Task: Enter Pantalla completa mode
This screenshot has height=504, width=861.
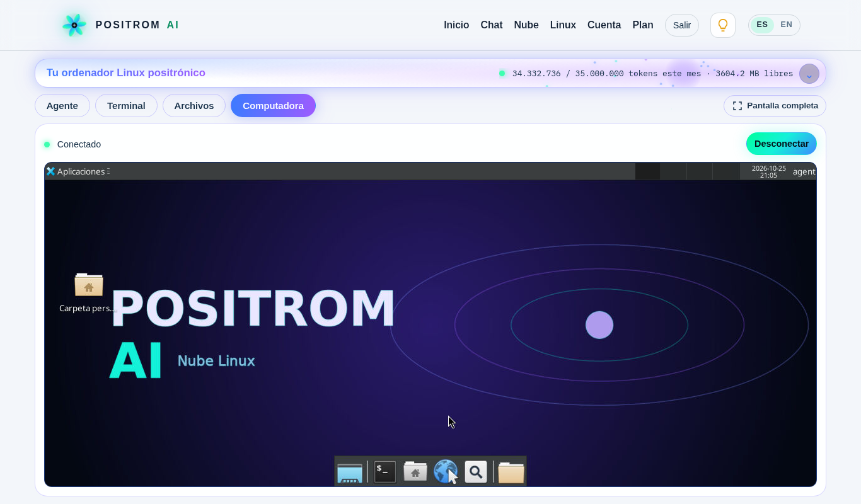Action: 775,106
